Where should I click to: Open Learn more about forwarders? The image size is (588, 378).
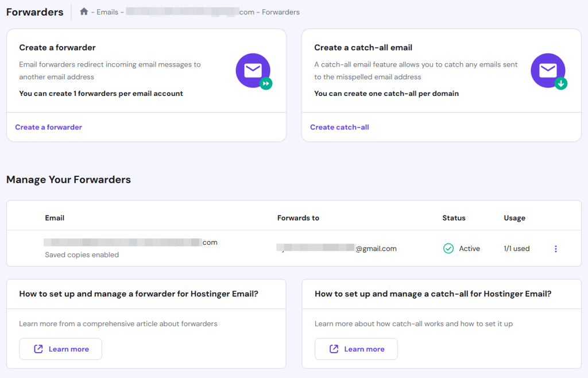(61, 349)
